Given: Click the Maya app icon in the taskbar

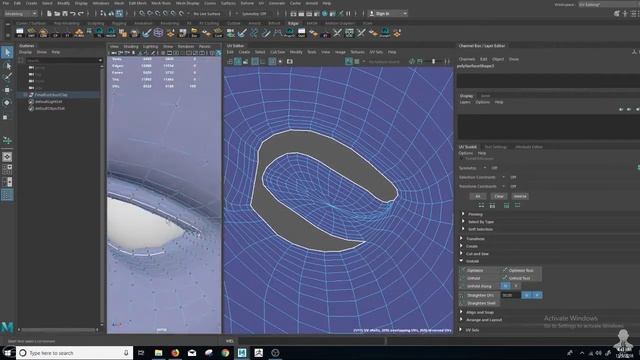Looking at the screenshot, I should pos(242,353).
